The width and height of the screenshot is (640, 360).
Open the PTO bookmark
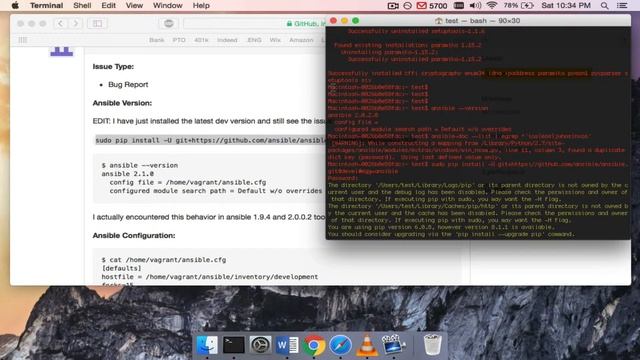pos(179,40)
